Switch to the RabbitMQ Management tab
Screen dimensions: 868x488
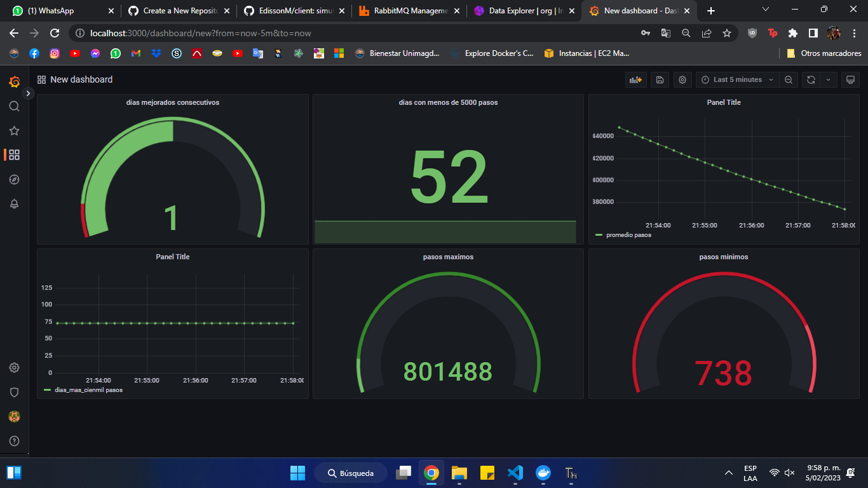point(409,11)
